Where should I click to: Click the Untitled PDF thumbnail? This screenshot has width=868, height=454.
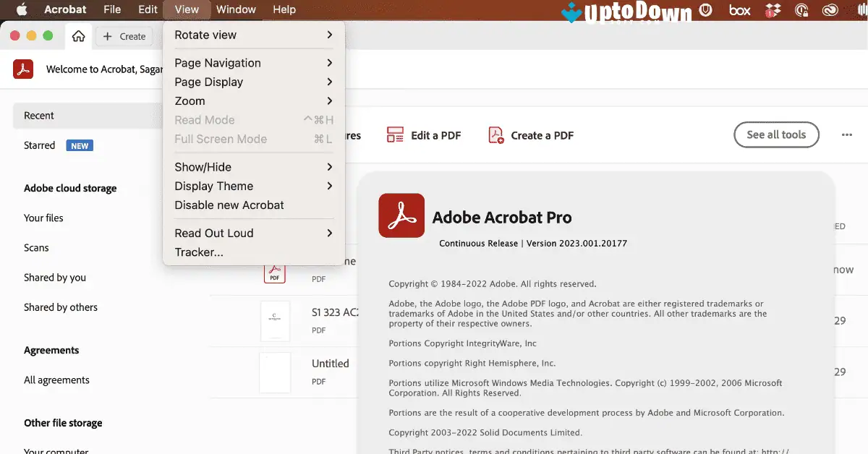pyautogui.click(x=275, y=372)
